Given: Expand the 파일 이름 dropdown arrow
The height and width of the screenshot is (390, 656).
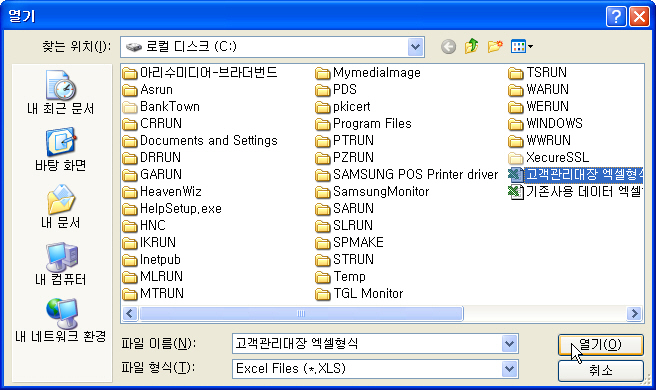Looking at the screenshot, I should pyautogui.click(x=509, y=344).
